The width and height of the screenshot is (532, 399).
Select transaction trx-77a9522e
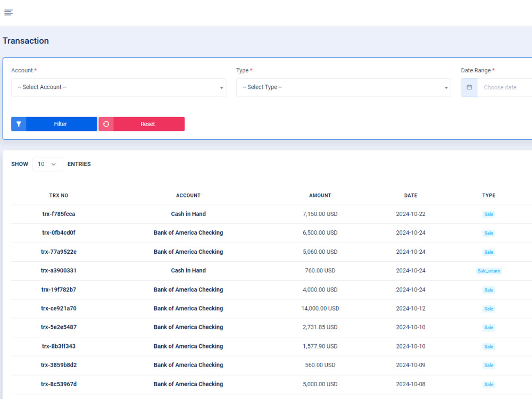[x=59, y=252]
